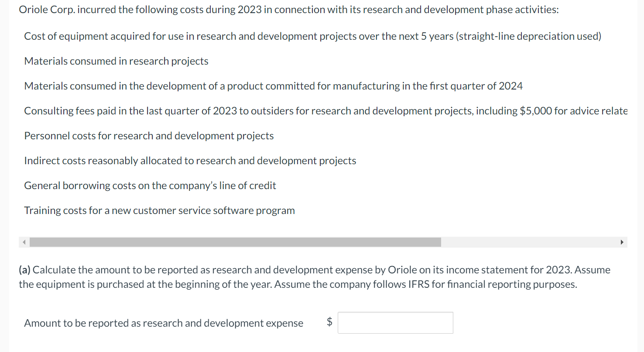Focus the research and development expense input

(395, 323)
